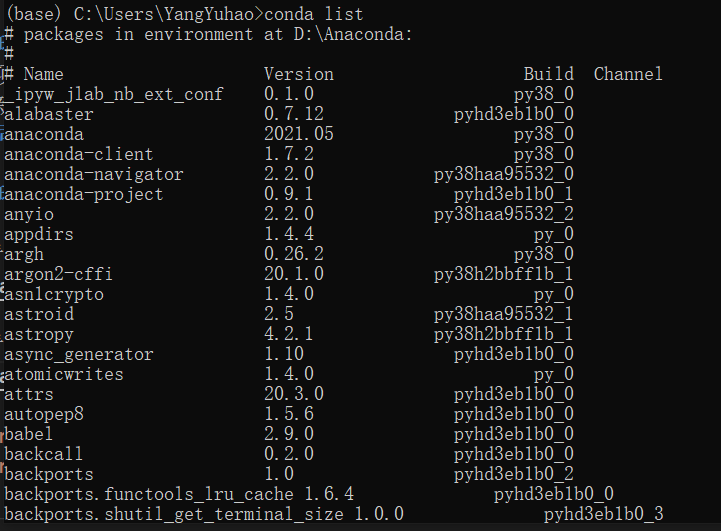Click the 'anaconda-client' package name

(79, 154)
